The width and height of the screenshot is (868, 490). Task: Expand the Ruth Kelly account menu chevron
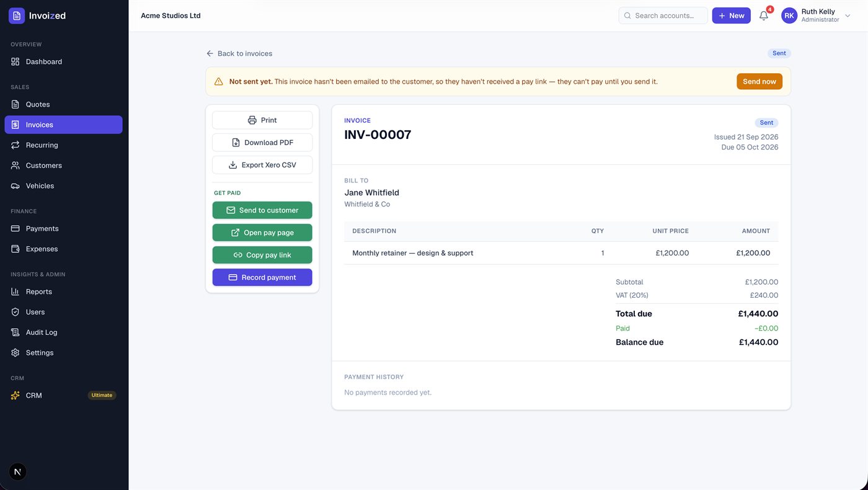(848, 16)
